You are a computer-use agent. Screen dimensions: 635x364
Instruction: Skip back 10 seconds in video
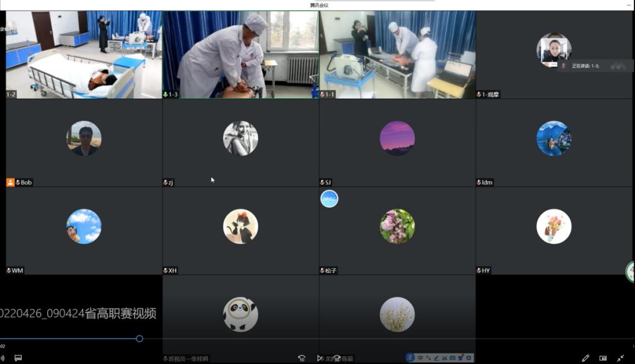(301, 358)
